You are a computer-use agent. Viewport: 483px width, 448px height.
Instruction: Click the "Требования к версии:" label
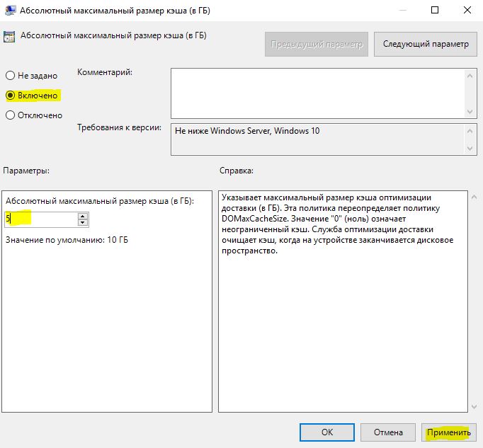pyautogui.click(x=119, y=127)
